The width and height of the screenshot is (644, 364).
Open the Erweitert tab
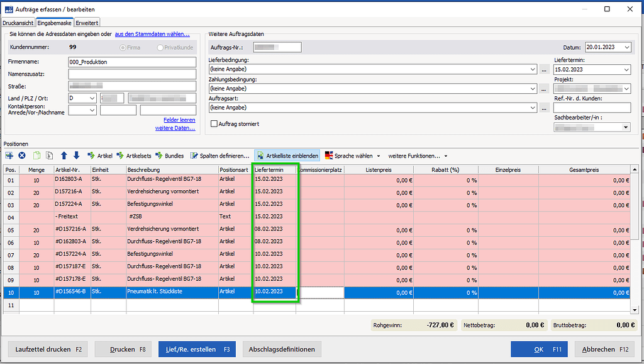pos(87,23)
